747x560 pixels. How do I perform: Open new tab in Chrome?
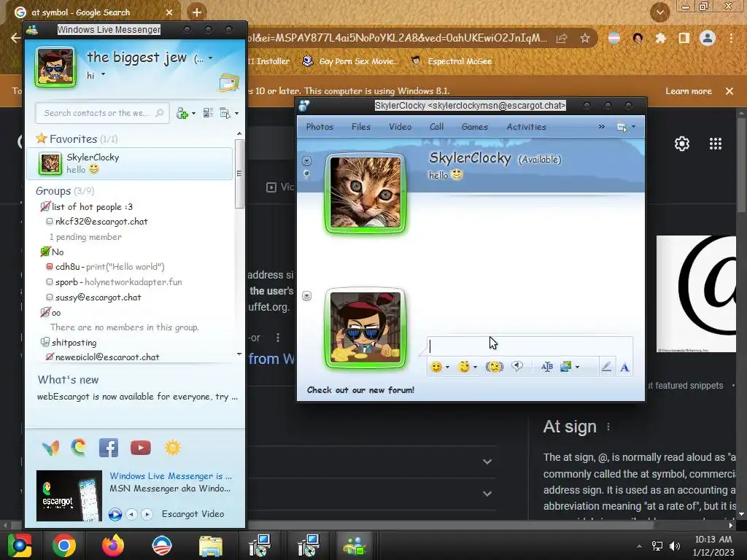pyautogui.click(x=197, y=12)
